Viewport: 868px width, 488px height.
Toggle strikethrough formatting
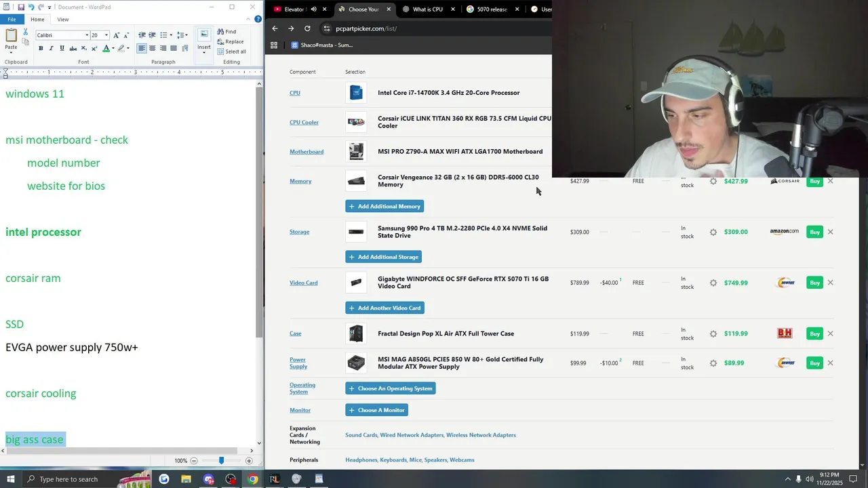(x=73, y=48)
